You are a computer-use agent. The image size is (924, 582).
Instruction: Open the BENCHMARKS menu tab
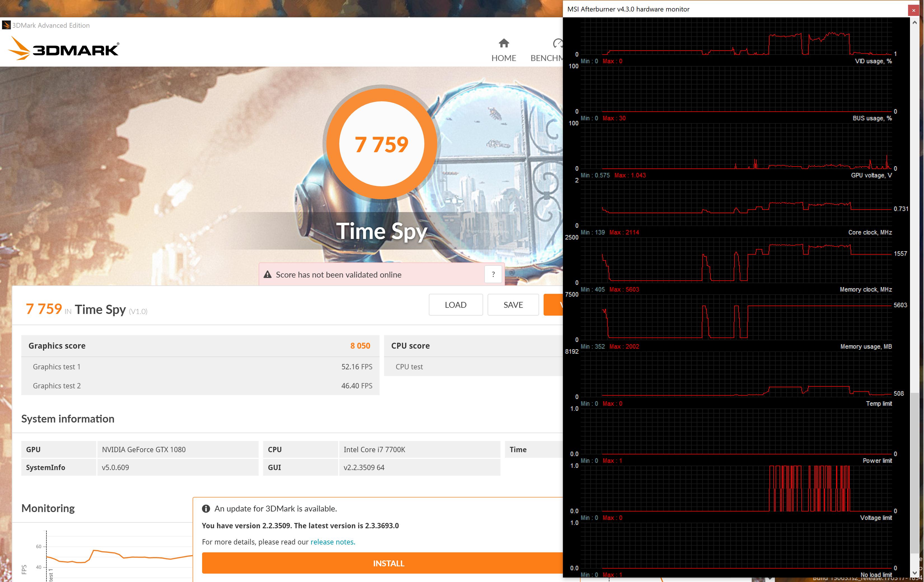(x=546, y=58)
